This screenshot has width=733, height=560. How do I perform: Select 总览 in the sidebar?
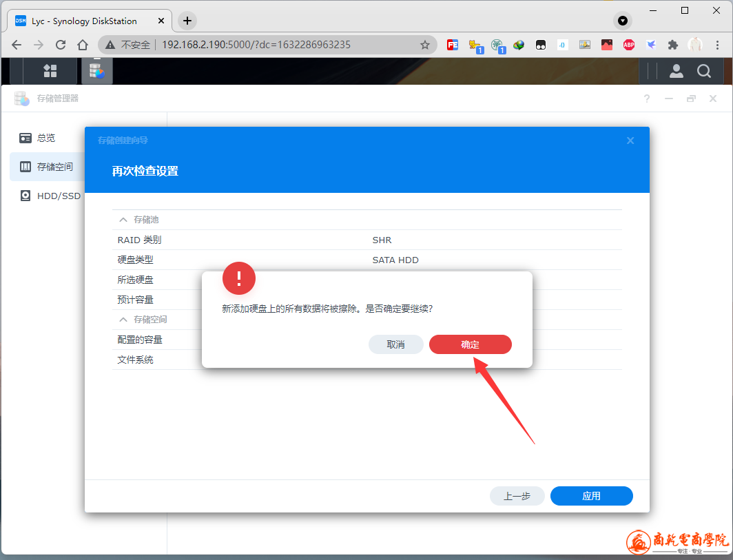(x=46, y=138)
